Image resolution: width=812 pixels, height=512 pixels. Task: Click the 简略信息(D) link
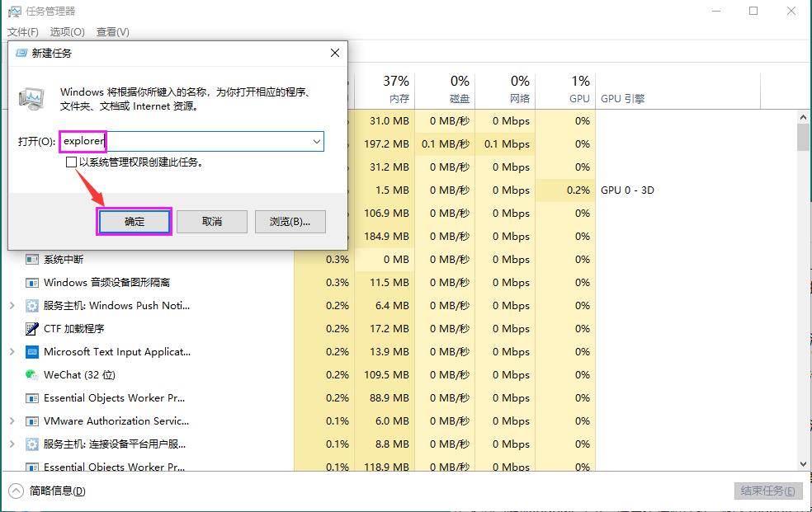(x=57, y=491)
